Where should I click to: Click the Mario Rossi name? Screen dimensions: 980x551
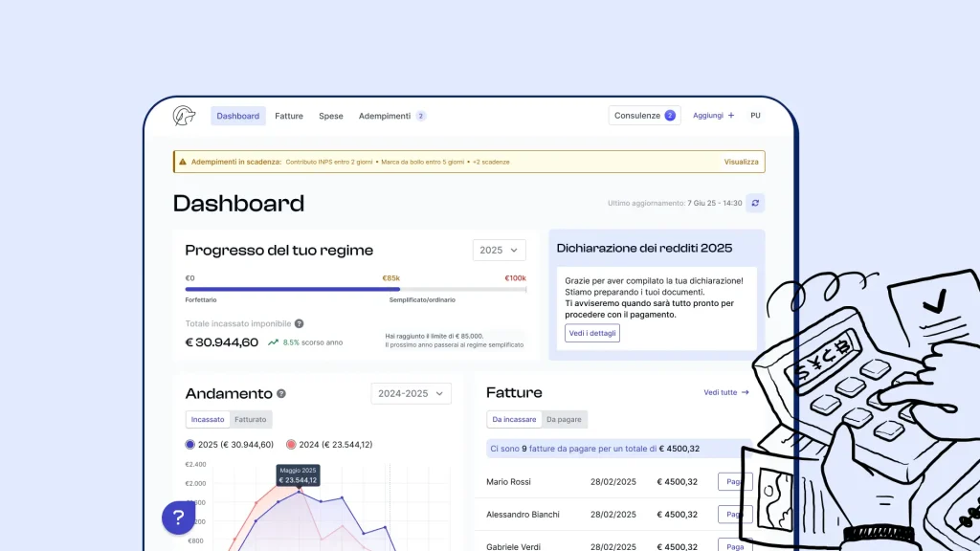(508, 482)
